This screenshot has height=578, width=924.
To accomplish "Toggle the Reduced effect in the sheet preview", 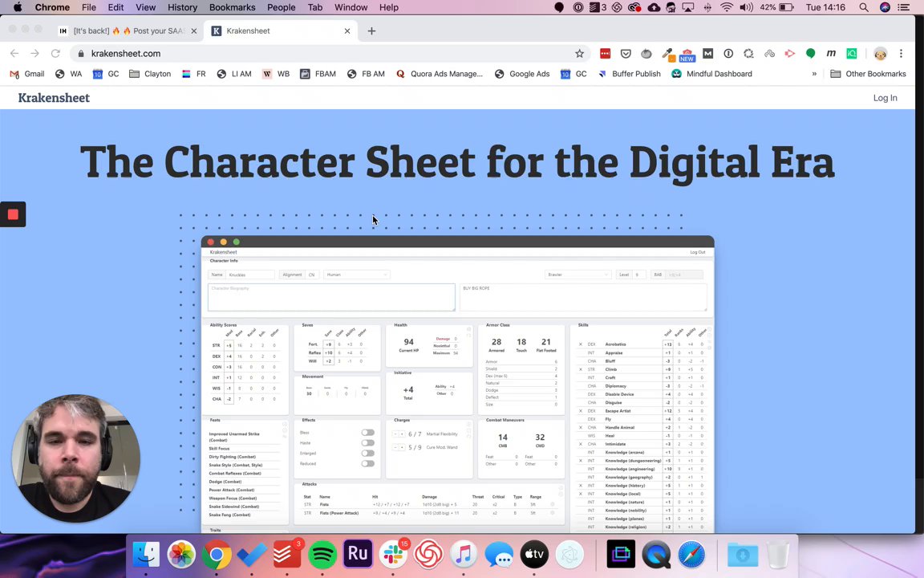I will click(x=367, y=463).
